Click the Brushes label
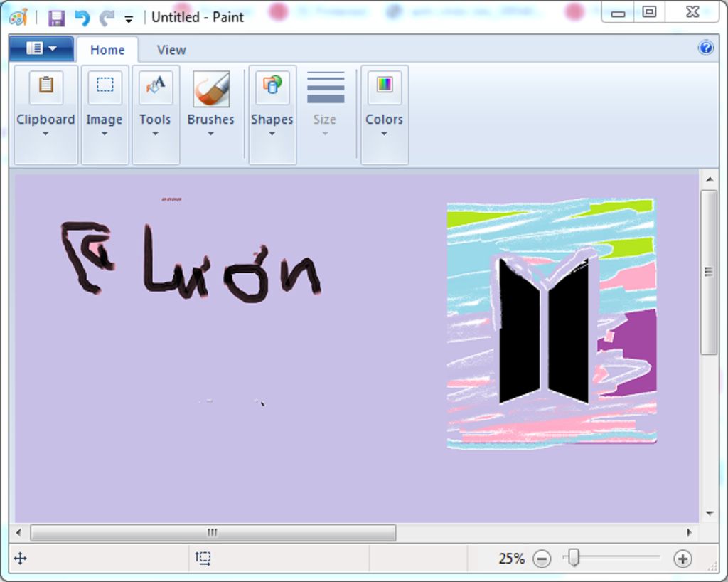 210,120
